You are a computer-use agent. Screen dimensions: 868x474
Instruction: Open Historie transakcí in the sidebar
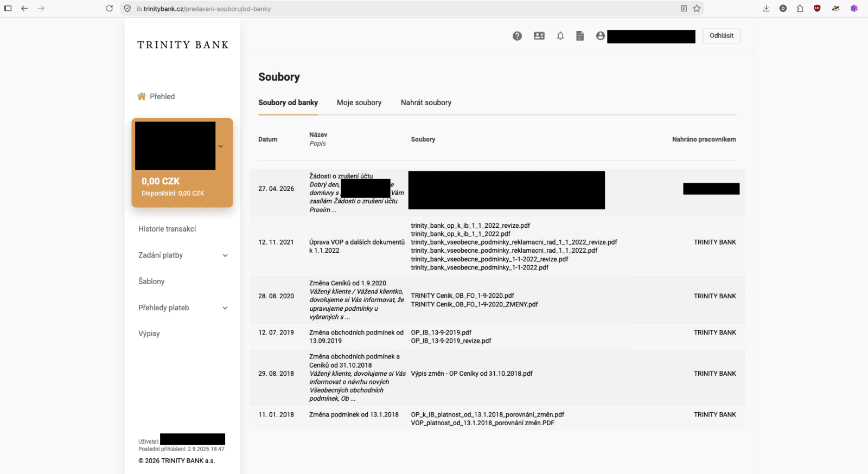click(167, 229)
